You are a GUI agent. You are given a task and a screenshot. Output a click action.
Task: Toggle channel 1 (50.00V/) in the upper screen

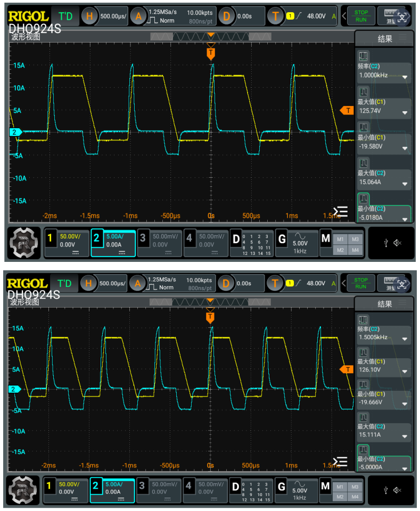coord(67,243)
